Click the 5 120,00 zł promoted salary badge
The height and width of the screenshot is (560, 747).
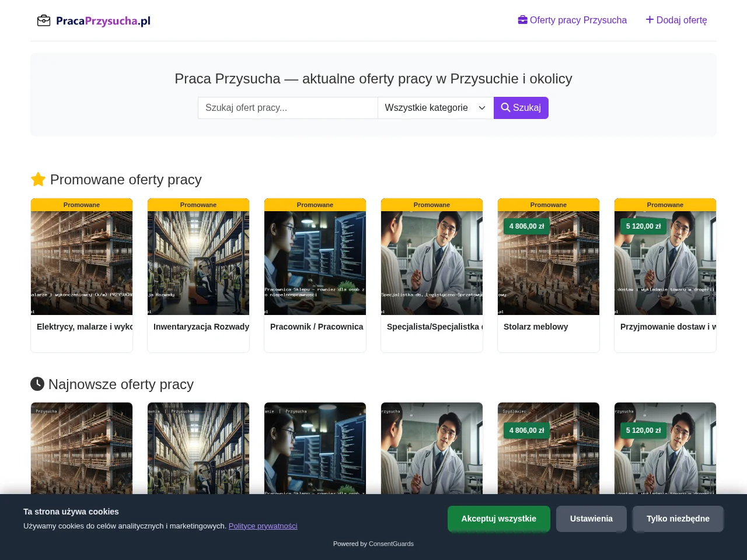[644, 226]
